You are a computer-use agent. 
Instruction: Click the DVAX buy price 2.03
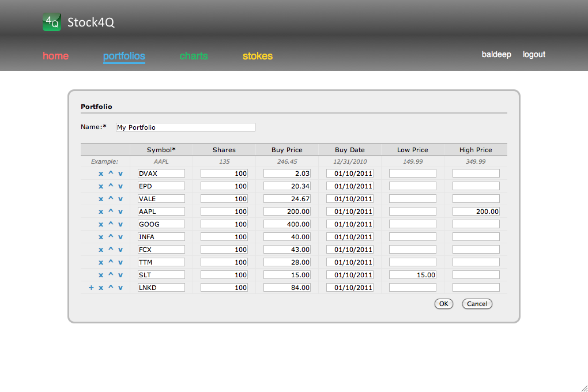tap(287, 174)
